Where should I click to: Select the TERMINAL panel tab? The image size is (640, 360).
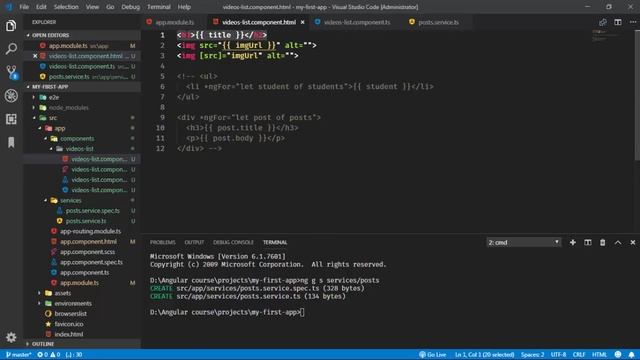(x=275, y=242)
